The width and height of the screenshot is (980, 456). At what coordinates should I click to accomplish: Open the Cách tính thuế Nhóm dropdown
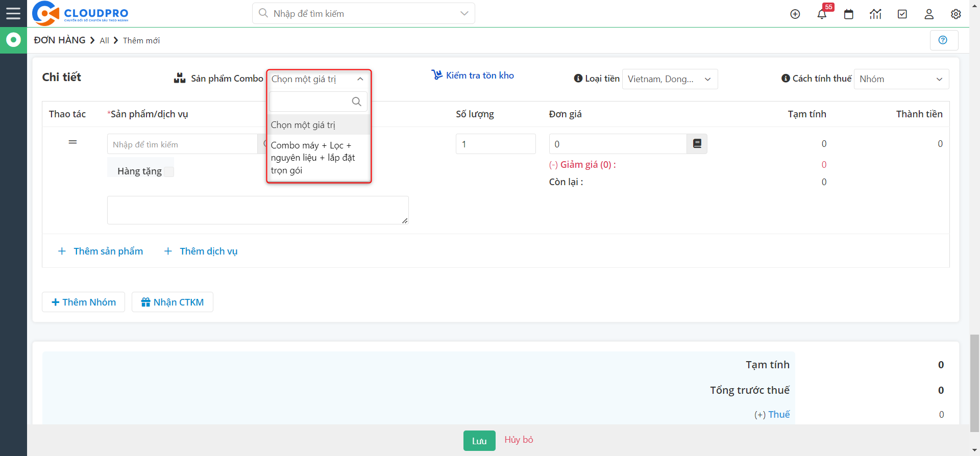901,79
